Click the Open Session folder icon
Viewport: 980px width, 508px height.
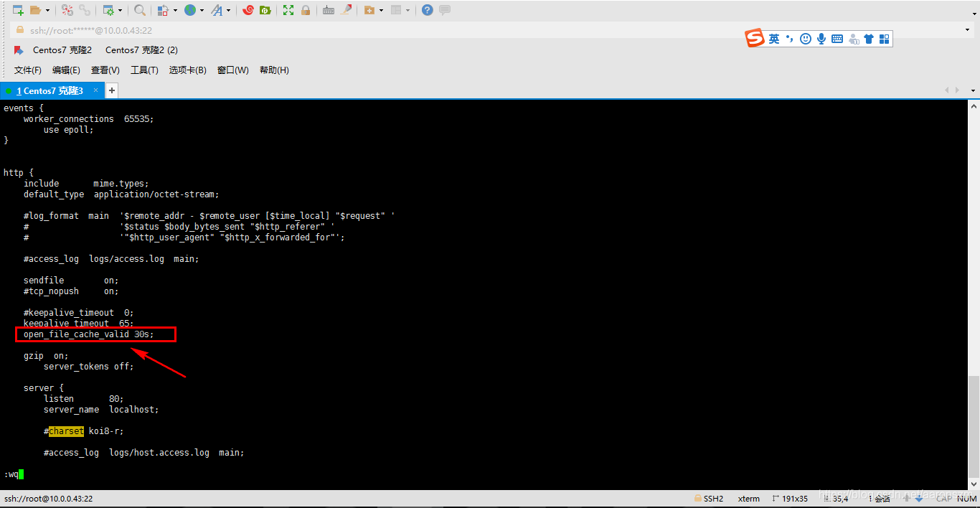click(x=35, y=10)
